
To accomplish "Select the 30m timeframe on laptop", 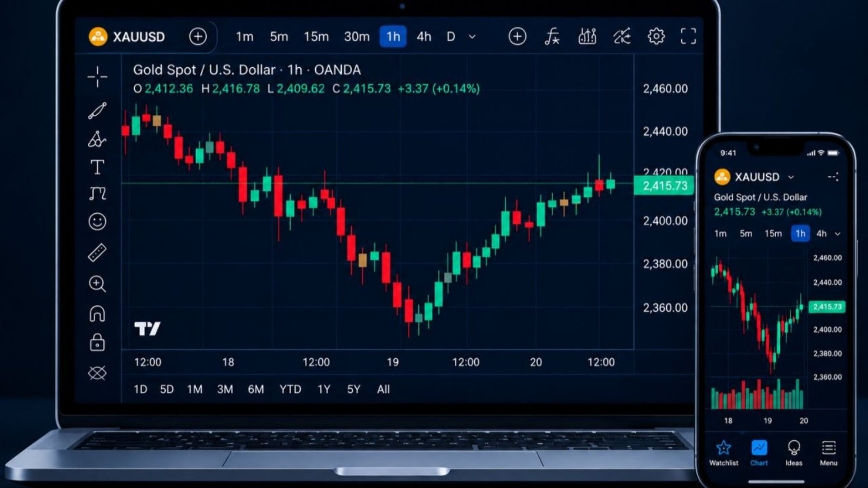I will click(357, 37).
